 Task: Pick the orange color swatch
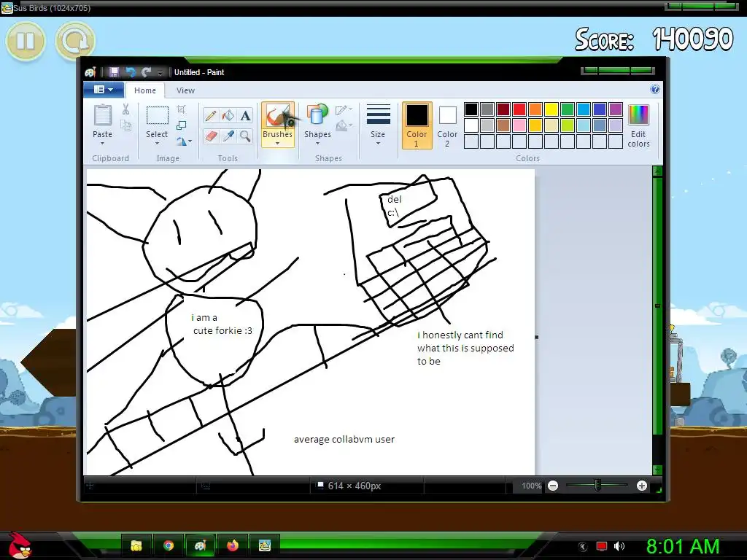535,109
